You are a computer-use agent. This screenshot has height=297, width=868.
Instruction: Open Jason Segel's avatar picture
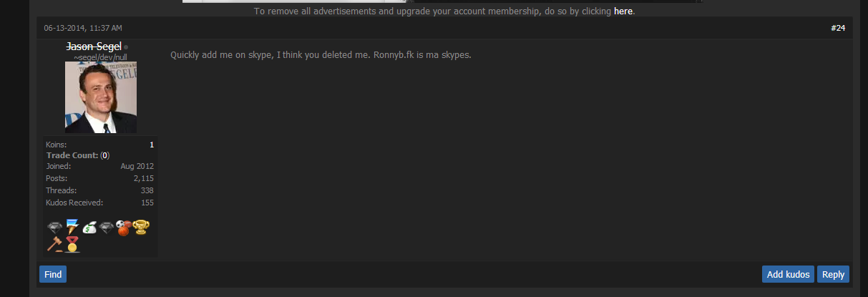pos(100,97)
